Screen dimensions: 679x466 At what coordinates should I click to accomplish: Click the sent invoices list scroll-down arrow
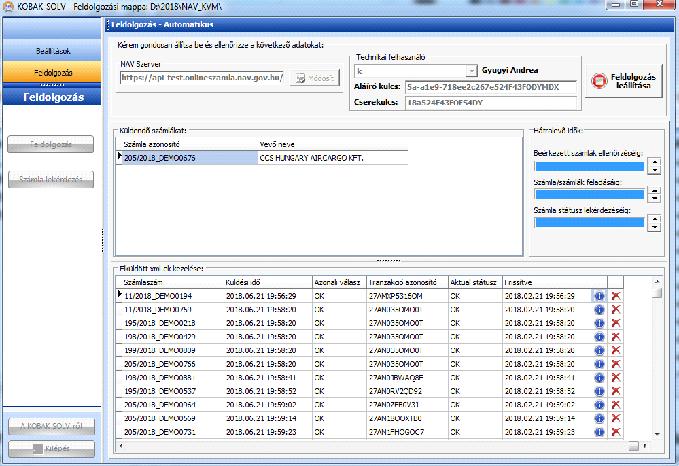tap(657, 434)
